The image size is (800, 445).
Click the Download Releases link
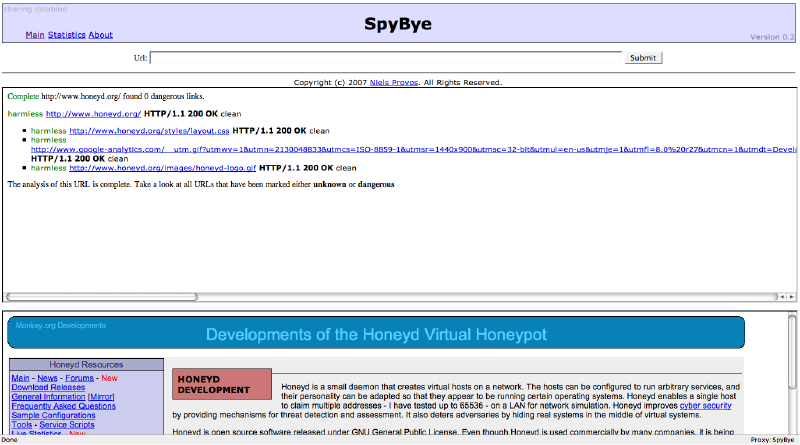(x=46, y=388)
